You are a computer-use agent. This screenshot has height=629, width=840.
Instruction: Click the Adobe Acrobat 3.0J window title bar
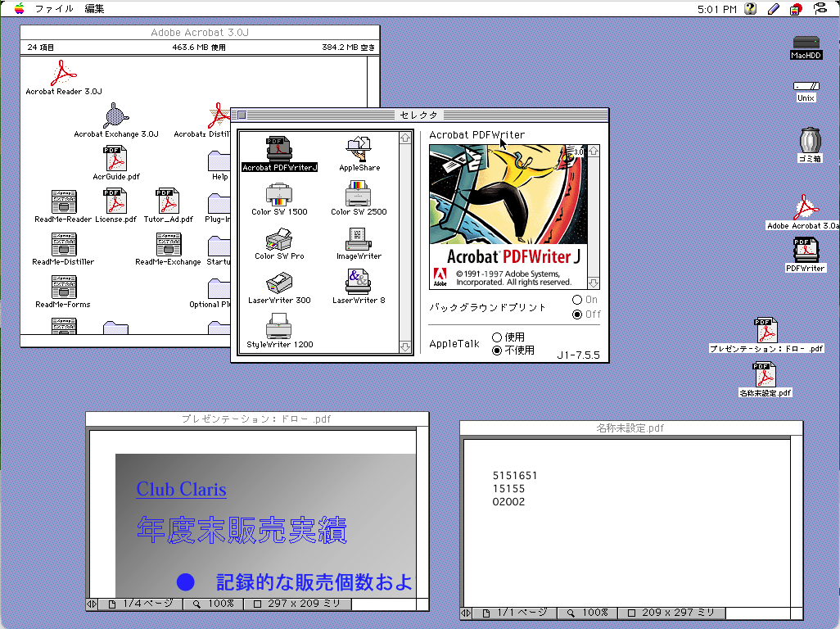pyautogui.click(x=200, y=32)
